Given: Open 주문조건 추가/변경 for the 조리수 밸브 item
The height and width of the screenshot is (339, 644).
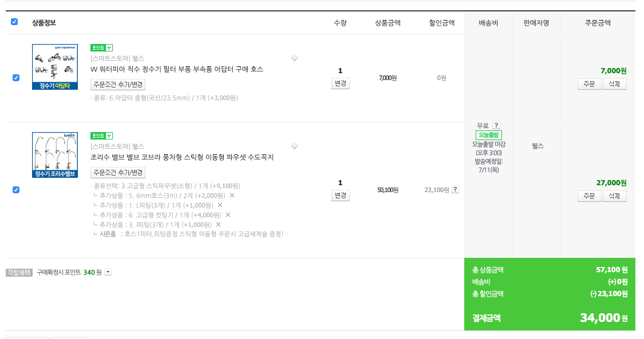Looking at the screenshot, I should click(x=118, y=173).
